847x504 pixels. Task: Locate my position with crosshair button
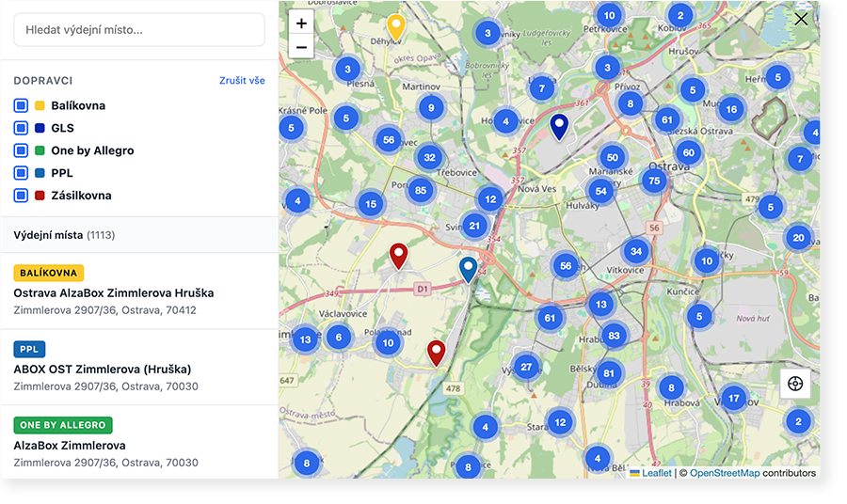[x=795, y=384]
